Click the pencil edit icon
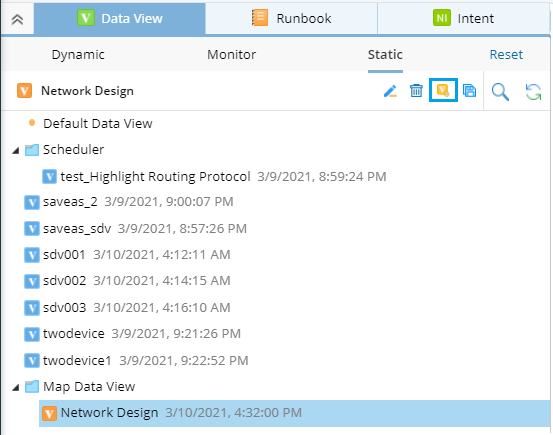The width and height of the screenshot is (553, 435). point(390,91)
